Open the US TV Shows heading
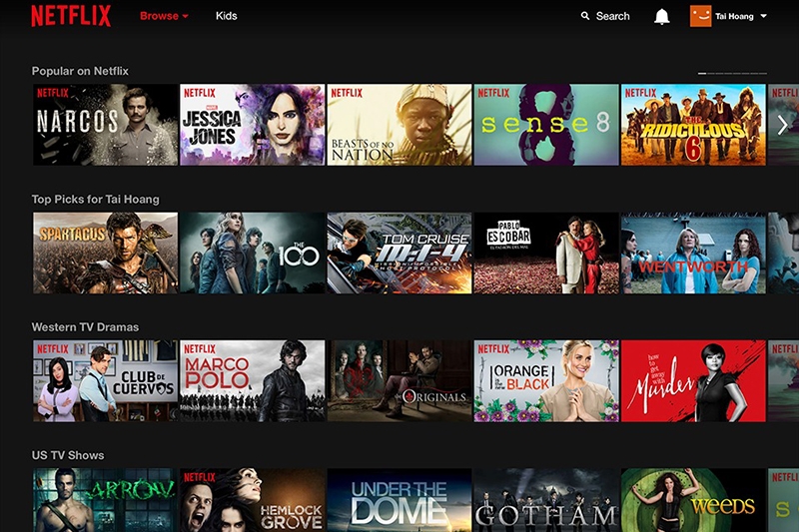 [x=68, y=455]
